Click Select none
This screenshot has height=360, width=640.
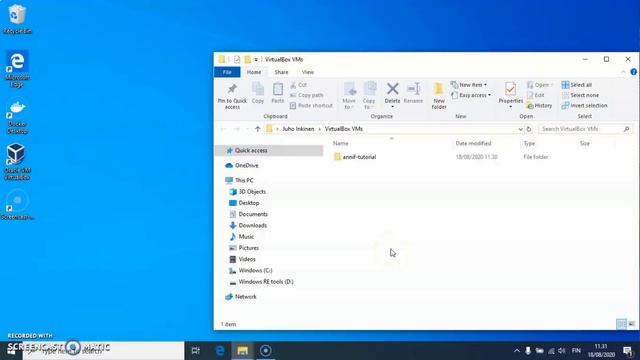(580, 95)
